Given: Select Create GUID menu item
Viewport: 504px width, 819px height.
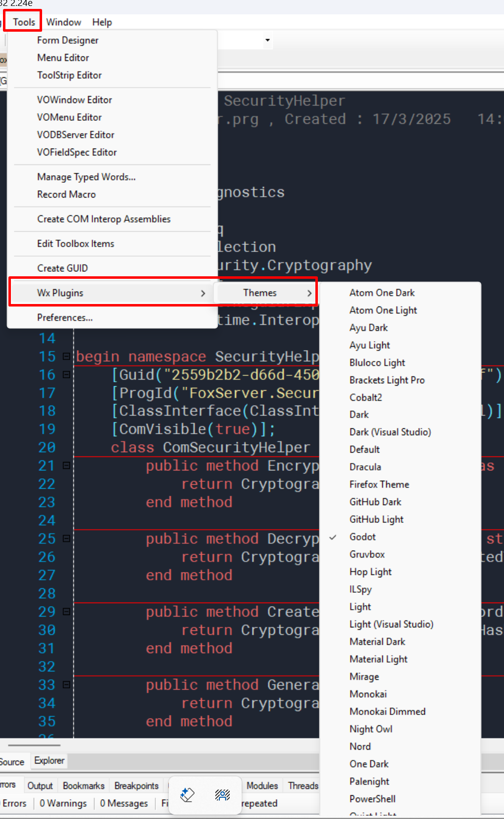Looking at the screenshot, I should pyautogui.click(x=62, y=268).
